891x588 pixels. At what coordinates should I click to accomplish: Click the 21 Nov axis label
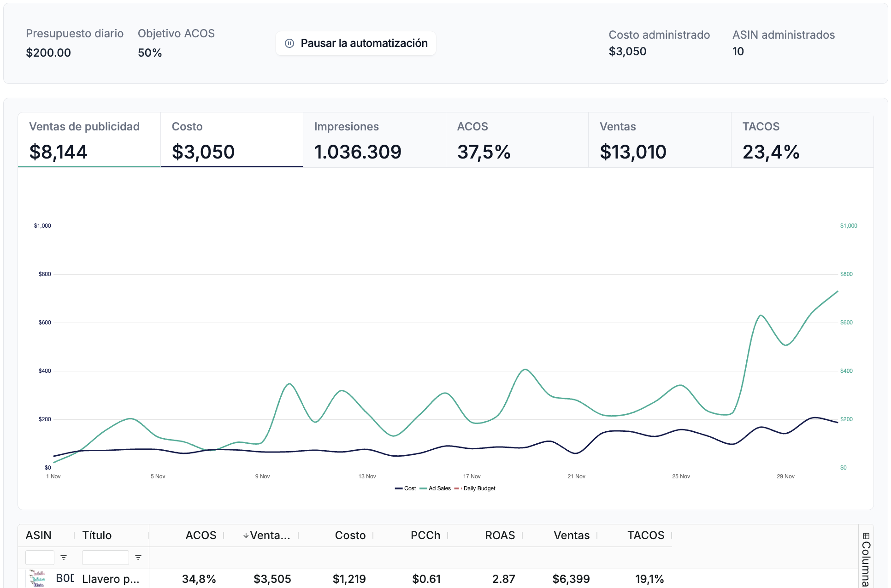577,476
